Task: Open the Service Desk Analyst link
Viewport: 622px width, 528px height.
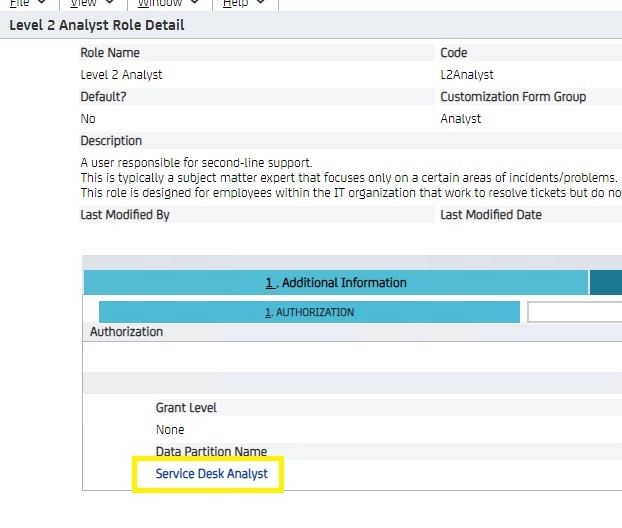Action: click(211, 474)
